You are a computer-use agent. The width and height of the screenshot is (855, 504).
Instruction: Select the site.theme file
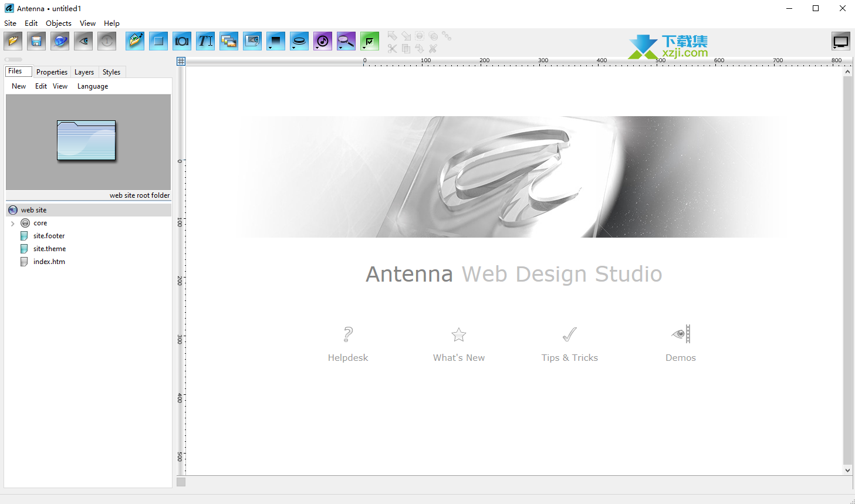click(49, 249)
